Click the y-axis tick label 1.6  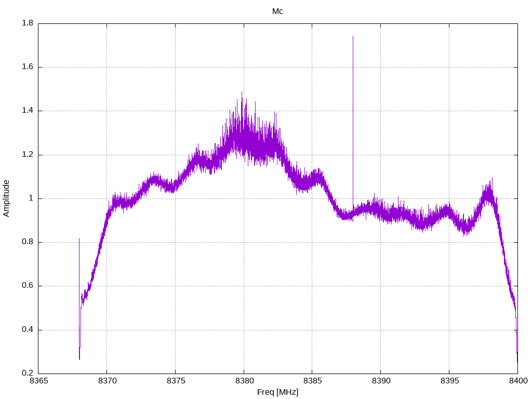[28, 67]
